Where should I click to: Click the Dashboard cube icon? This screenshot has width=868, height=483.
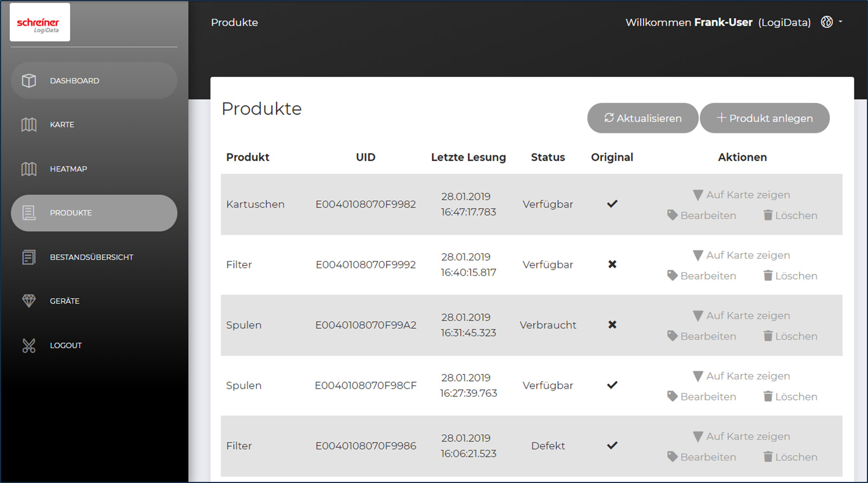pyautogui.click(x=29, y=81)
